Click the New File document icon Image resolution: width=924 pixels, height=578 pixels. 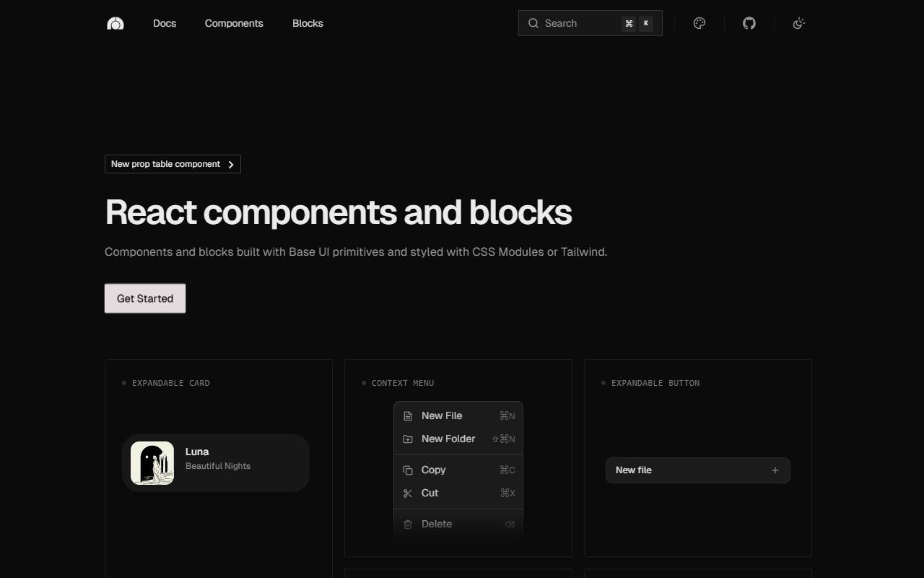coord(408,416)
